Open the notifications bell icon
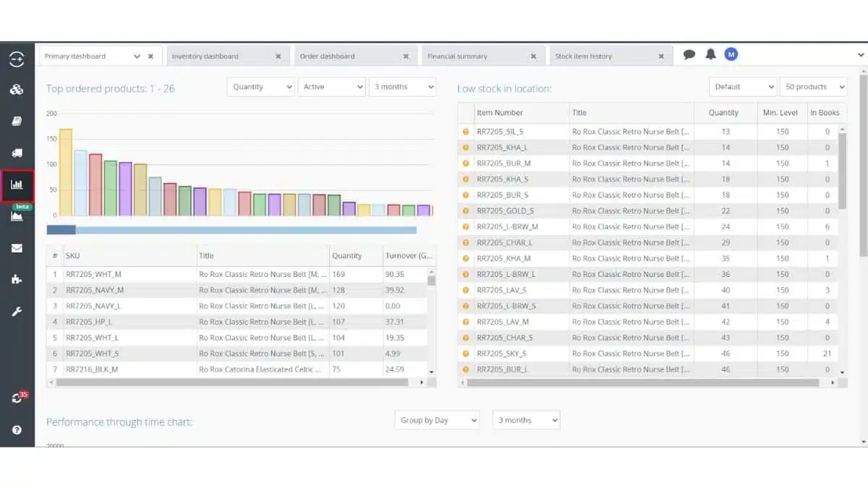The height and width of the screenshot is (488, 868). (x=711, y=54)
